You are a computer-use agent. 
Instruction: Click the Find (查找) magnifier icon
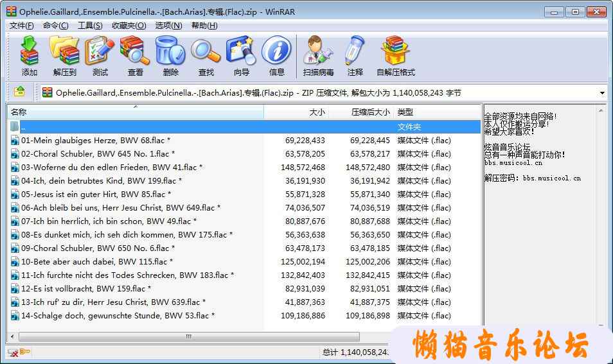[x=206, y=56]
